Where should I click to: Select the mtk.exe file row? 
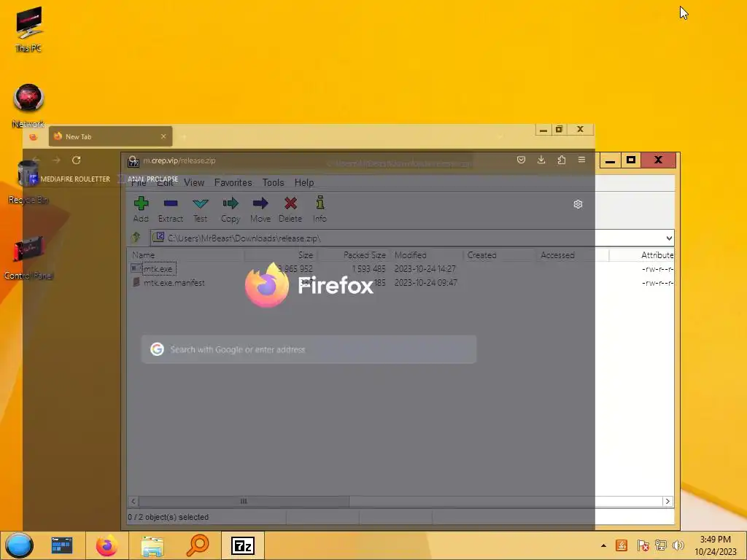[x=400, y=269]
